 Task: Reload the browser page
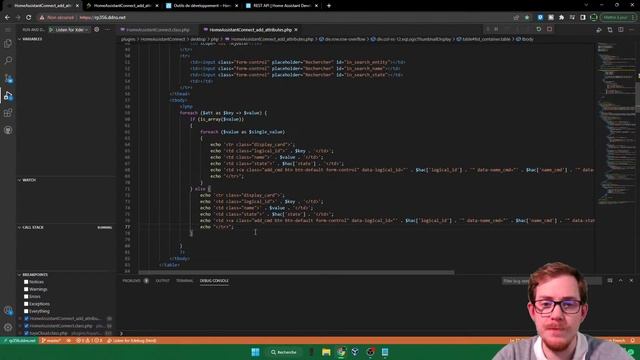click(29, 18)
